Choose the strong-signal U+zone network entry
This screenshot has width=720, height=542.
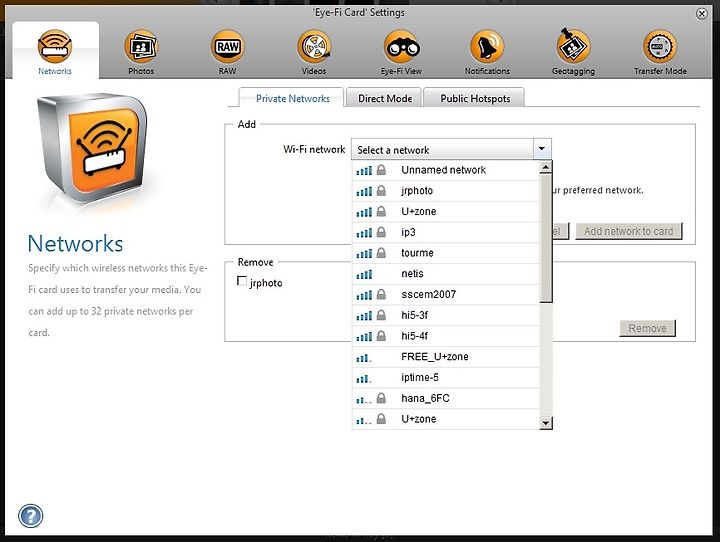pos(446,211)
